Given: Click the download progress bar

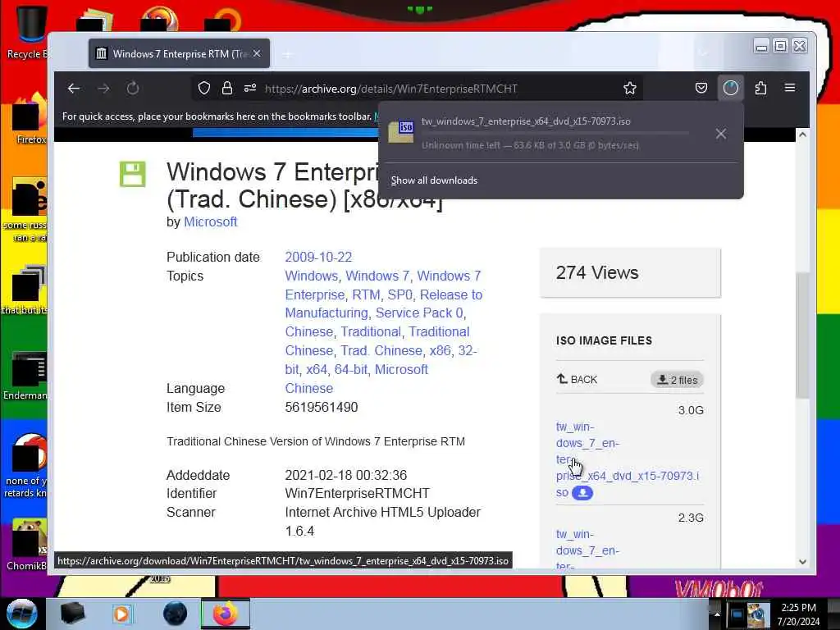Looking at the screenshot, I should [x=555, y=133].
